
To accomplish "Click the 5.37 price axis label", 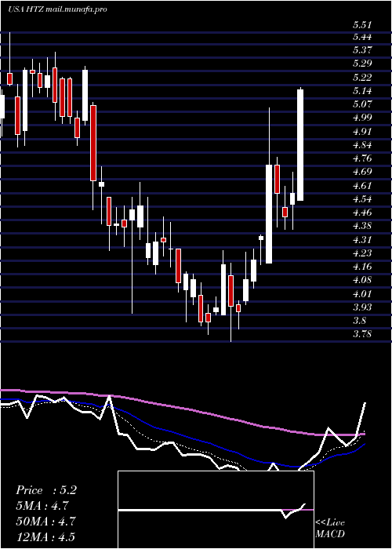I will [361, 50].
